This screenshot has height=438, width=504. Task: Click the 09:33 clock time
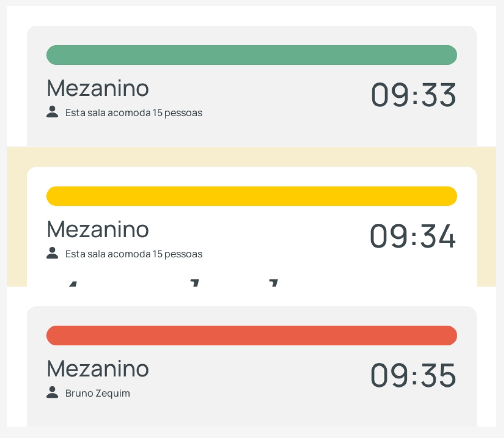pos(413,95)
